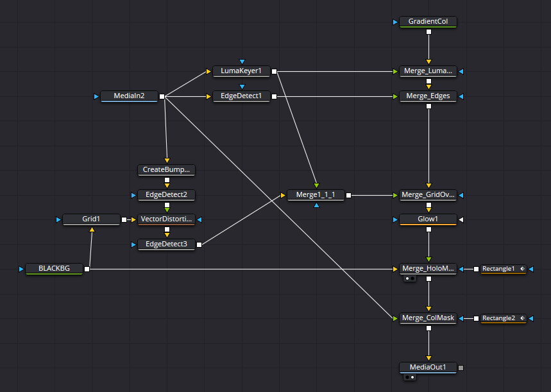551x392 pixels.
Task: Click the MediaIn2 node
Action: [129, 96]
